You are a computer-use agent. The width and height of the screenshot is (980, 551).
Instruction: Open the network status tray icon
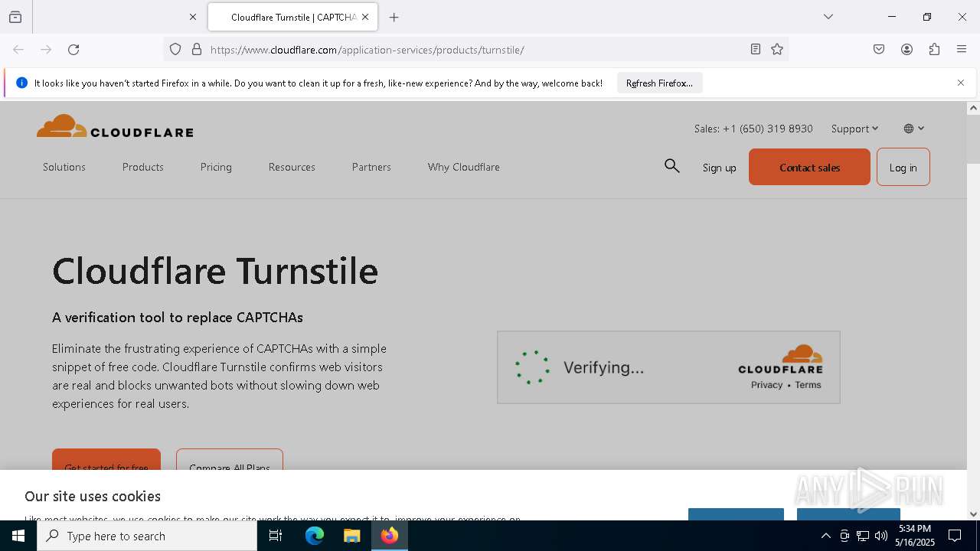(863, 536)
